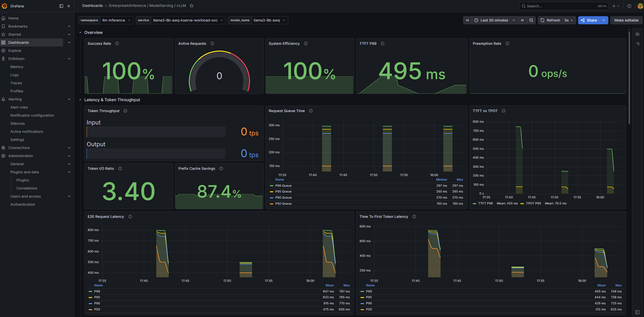644x317 pixels.
Task: Click the Make editable button
Action: [626, 20]
